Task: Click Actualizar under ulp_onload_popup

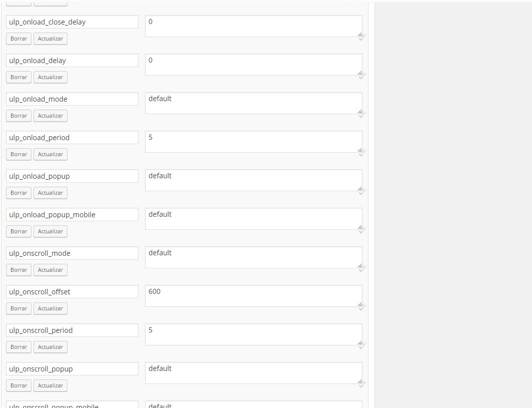Action: point(50,193)
